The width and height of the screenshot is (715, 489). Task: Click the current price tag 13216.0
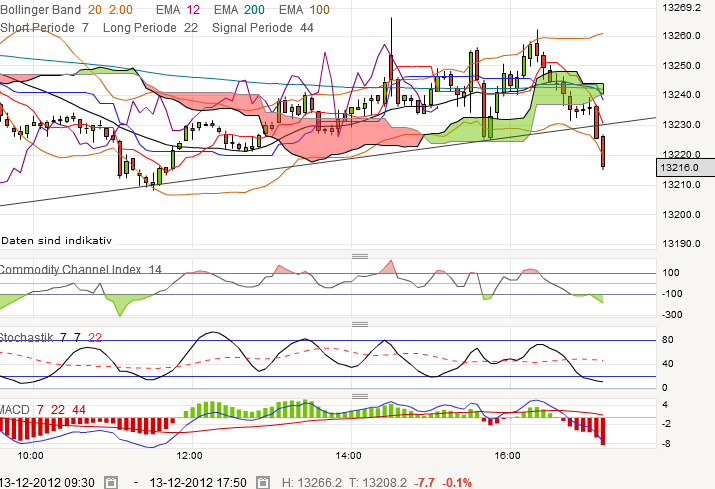685,167
